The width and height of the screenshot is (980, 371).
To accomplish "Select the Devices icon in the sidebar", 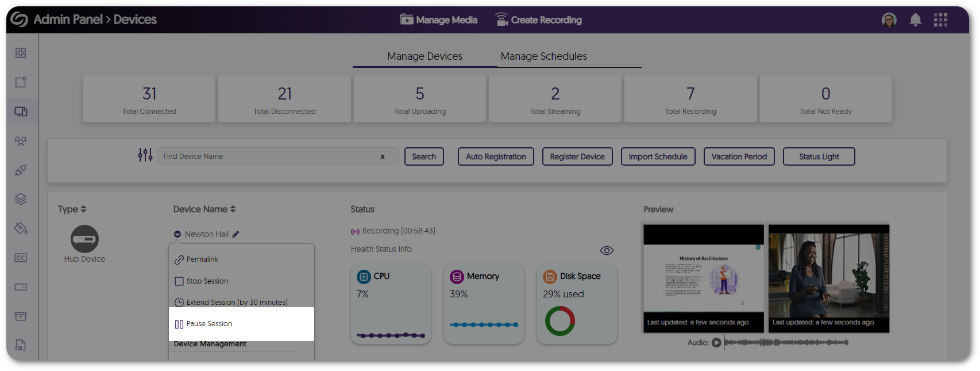I will [x=21, y=112].
